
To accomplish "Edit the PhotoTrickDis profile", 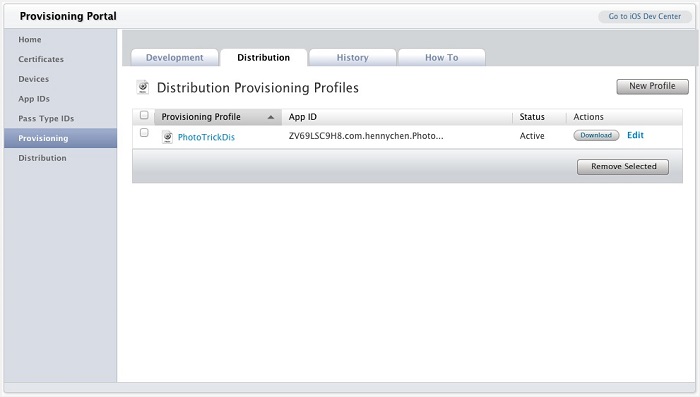I will pyautogui.click(x=635, y=135).
